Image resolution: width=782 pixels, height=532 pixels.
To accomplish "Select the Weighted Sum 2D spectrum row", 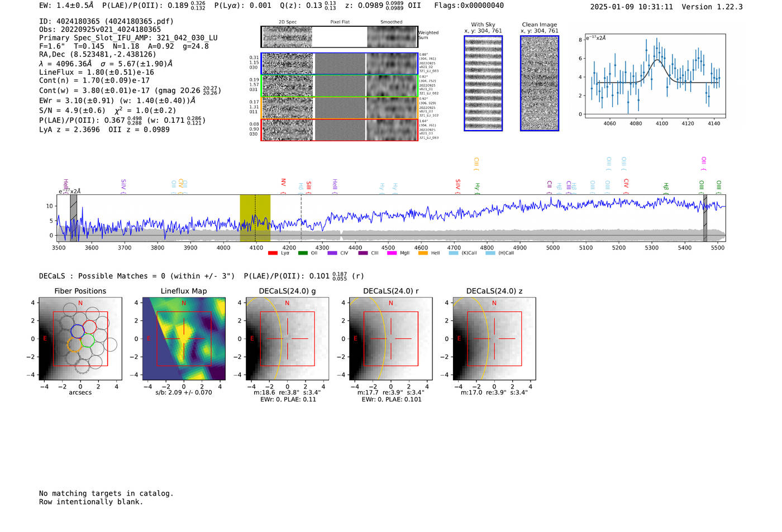I will tap(339, 37).
